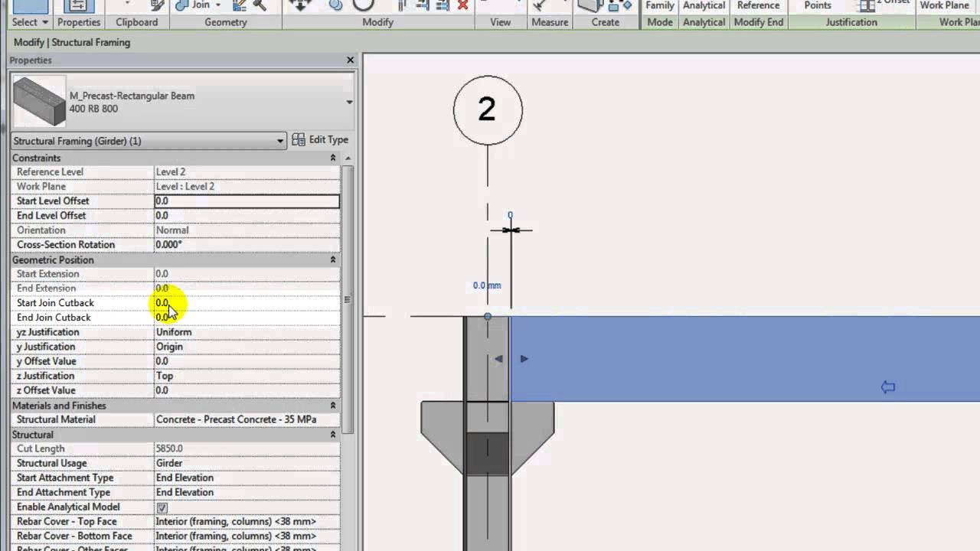Toggle the blue beam orientation arrow
This screenshot has width=980, height=551.
(887, 387)
